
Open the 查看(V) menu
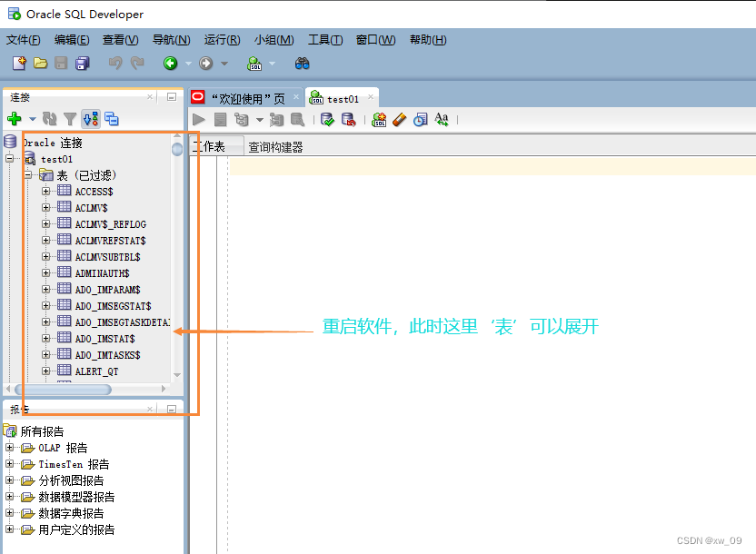[121, 40]
